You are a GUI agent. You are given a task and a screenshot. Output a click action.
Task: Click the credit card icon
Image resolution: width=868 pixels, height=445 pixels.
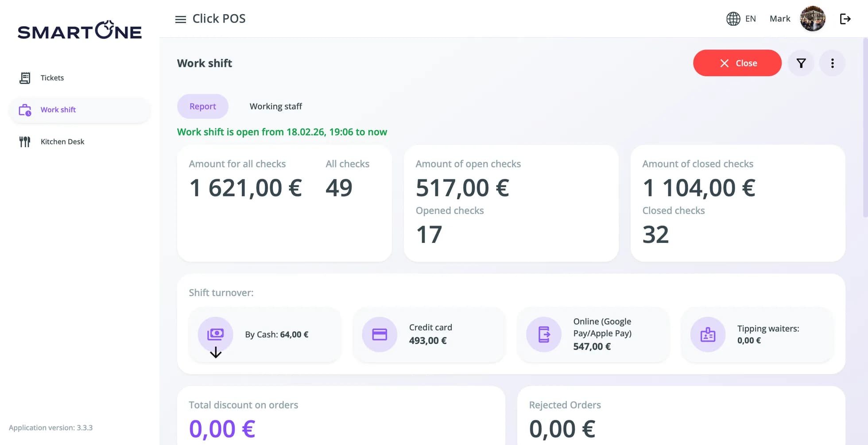(380, 334)
